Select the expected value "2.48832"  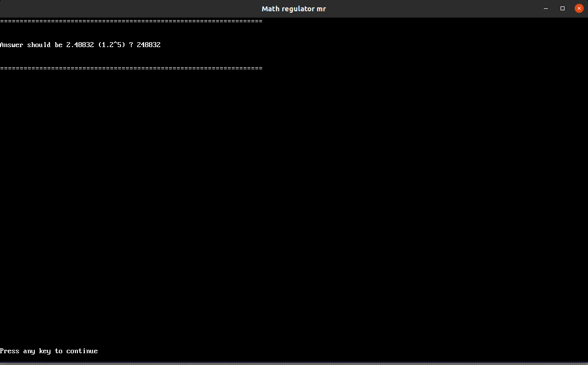coord(80,45)
